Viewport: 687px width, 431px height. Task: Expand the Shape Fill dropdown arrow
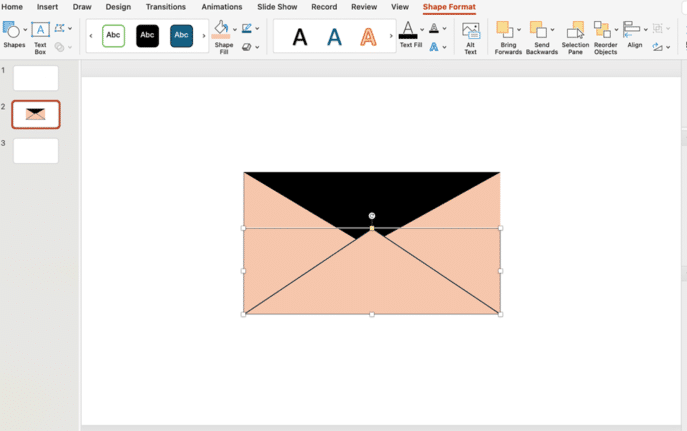pos(234,30)
